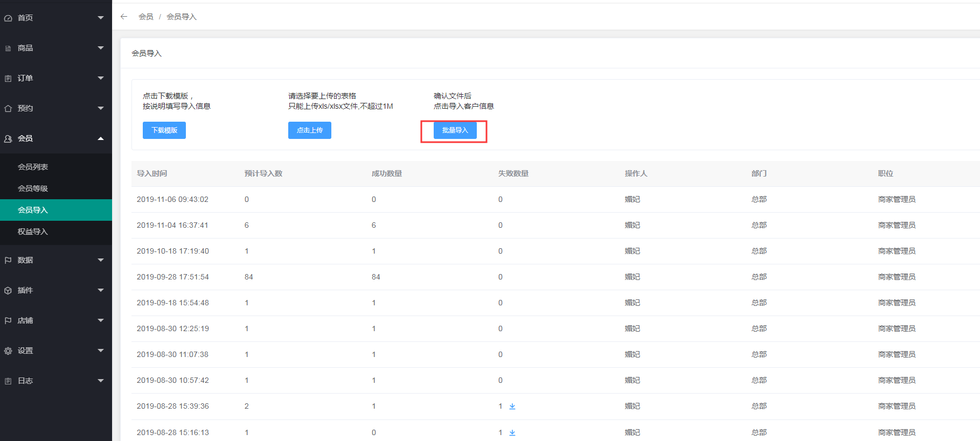Viewport: 980px width, 441px height.
Task: Collapse the 会员 menu arrow
Action: pyautogui.click(x=101, y=138)
